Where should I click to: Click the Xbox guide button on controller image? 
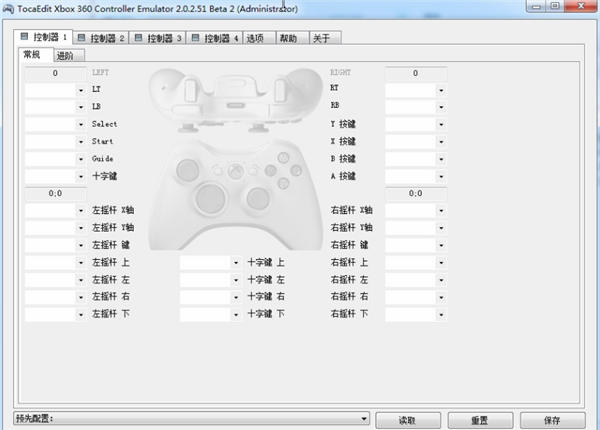pos(236,171)
